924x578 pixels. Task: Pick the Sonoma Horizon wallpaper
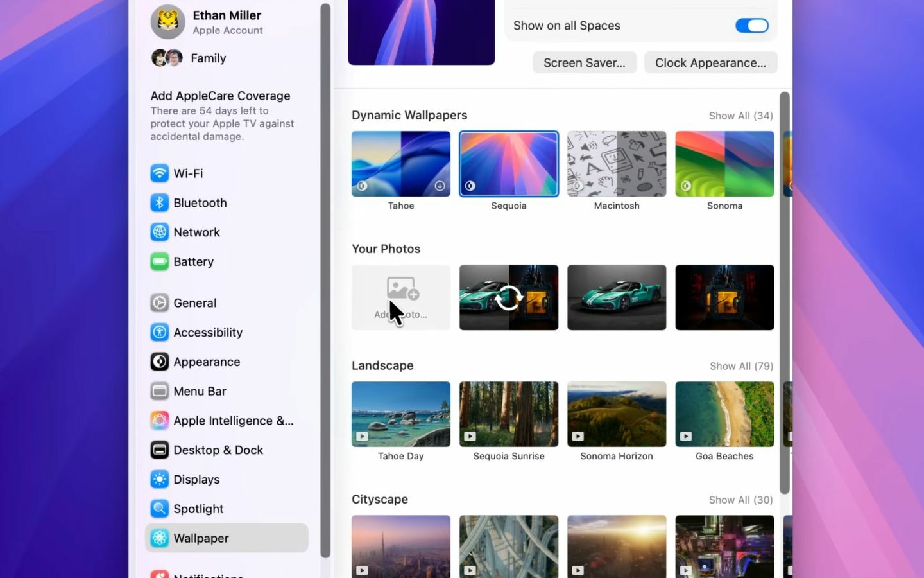point(617,414)
